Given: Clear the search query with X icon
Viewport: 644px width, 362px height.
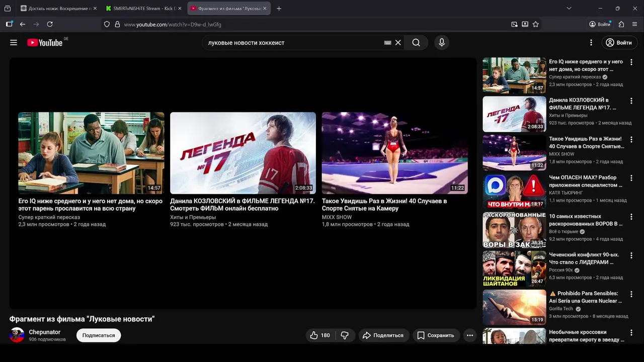Looking at the screenshot, I should 398,43.
